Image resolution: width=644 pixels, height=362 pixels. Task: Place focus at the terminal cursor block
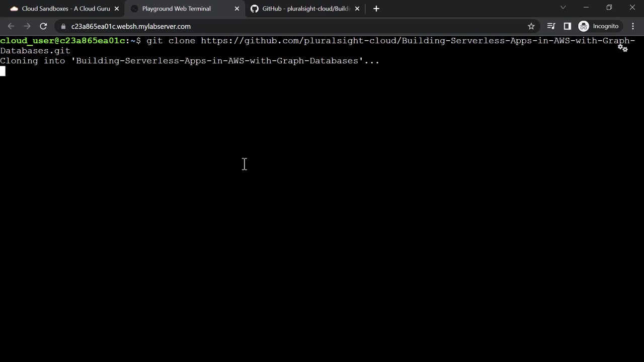pos(3,71)
